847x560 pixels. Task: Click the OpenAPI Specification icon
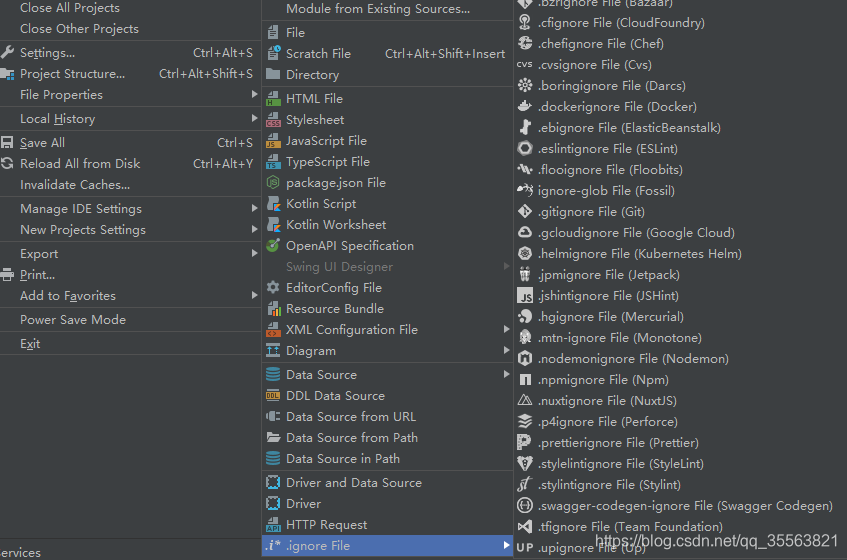pyautogui.click(x=273, y=246)
